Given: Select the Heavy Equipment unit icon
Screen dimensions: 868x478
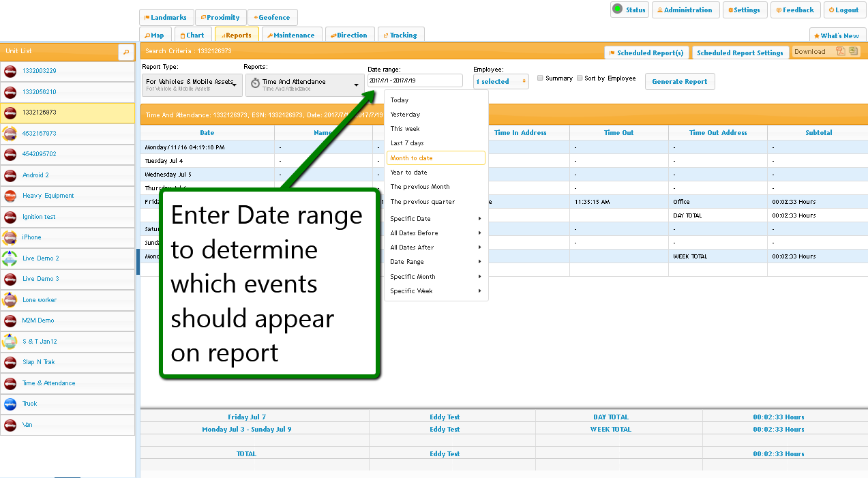Looking at the screenshot, I should coord(10,196).
